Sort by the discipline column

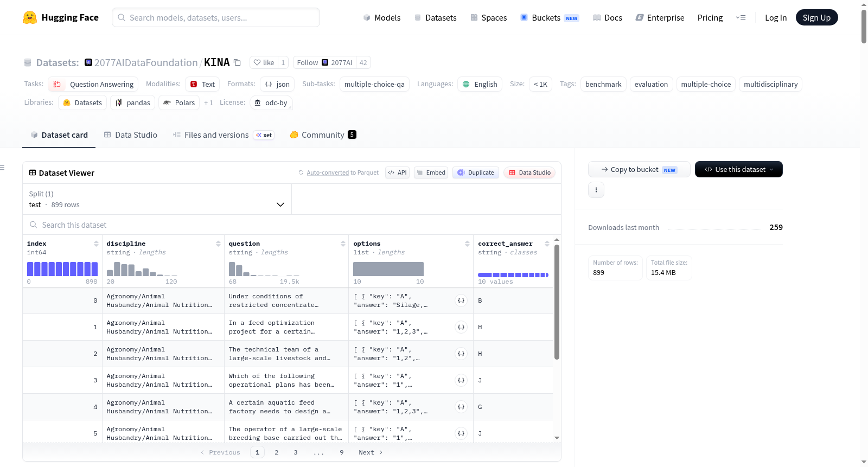218,244
